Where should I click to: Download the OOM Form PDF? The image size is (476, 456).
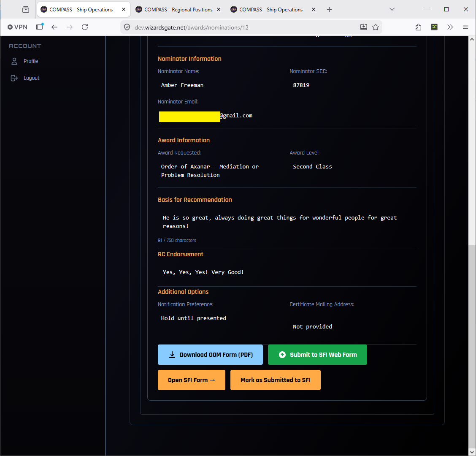click(x=210, y=355)
